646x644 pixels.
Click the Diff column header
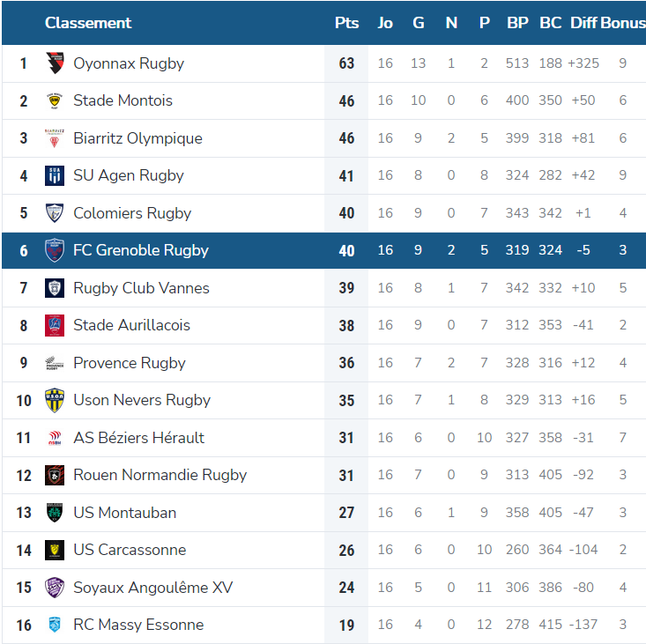point(583,23)
